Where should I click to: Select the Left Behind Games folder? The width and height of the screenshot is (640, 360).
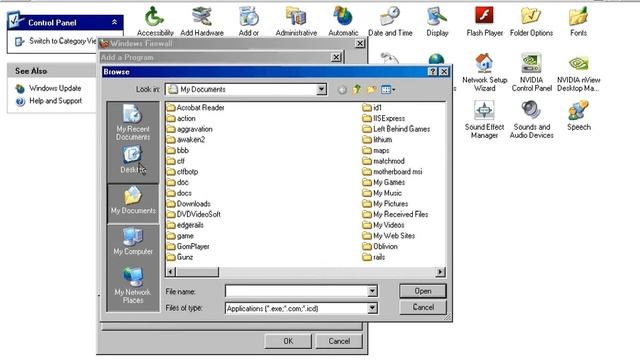pos(396,129)
